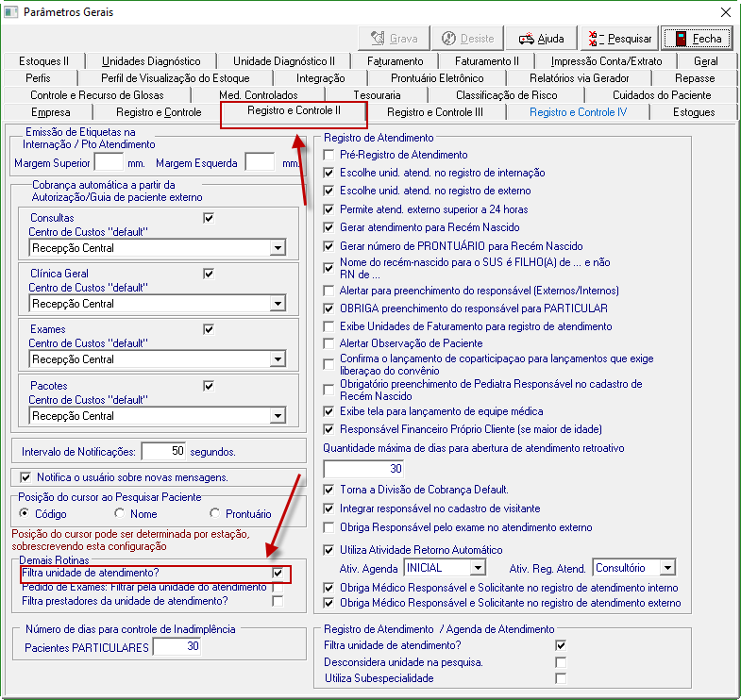The image size is (741, 700).
Task: Open Ativ. Reg. Atend. Consultório dropdown
Action: pyautogui.click(x=667, y=568)
